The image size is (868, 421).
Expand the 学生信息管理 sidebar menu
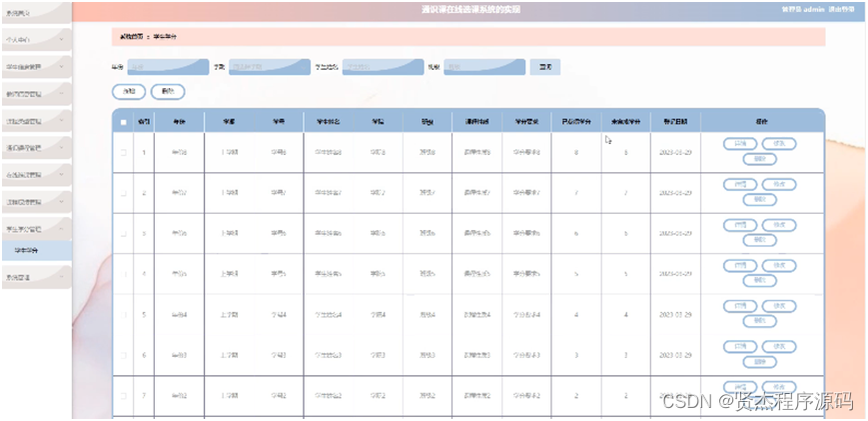click(x=37, y=66)
